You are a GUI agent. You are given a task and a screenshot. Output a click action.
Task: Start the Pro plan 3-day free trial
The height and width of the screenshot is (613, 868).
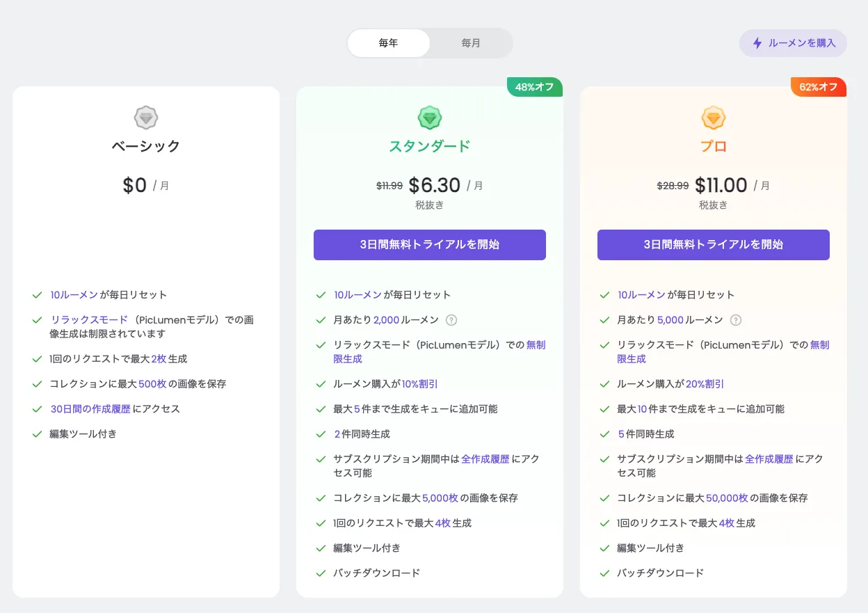point(714,245)
